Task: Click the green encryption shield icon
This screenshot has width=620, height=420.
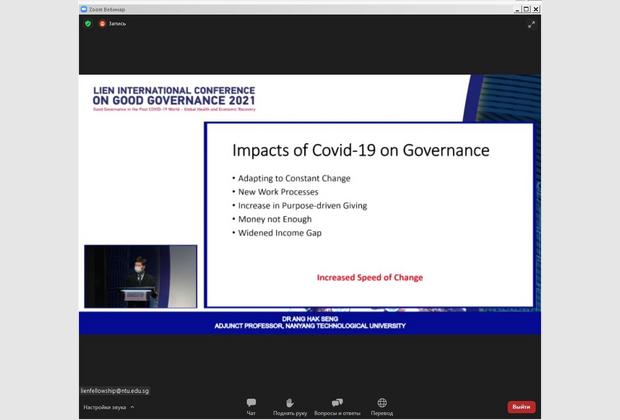Action: tap(88, 23)
